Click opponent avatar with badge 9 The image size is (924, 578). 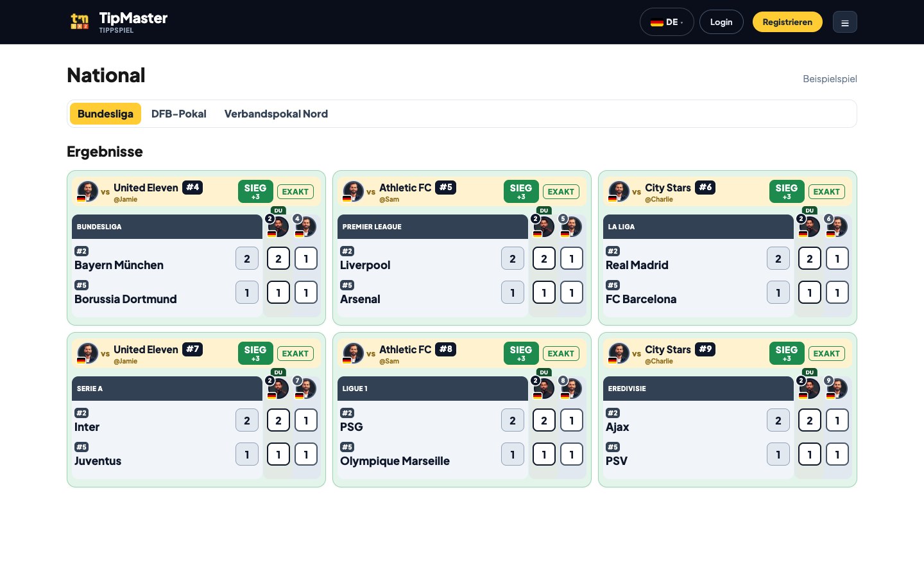pyautogui.click(x=837, y=388)
